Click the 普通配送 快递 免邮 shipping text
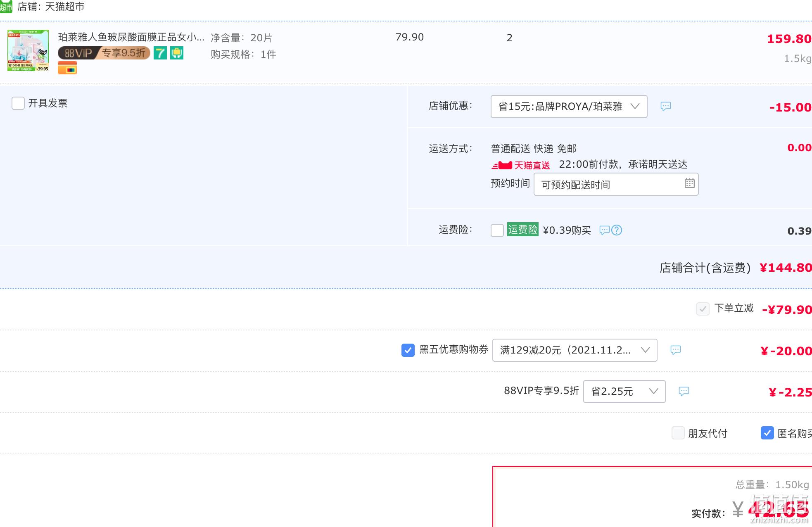Image resolution: width=812 pixels, height=527 pixels. pyautogui.click(x=534, y=149)
